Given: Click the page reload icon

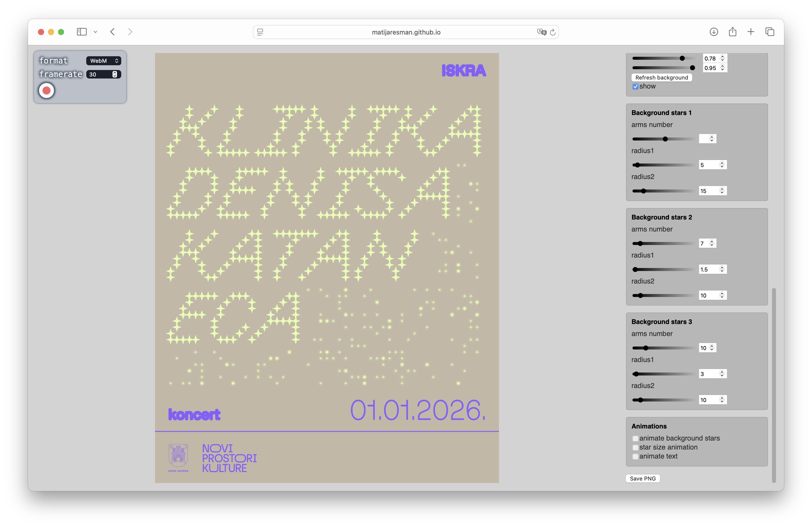Looking at the screenshot, I should click(x=553, y=32).
